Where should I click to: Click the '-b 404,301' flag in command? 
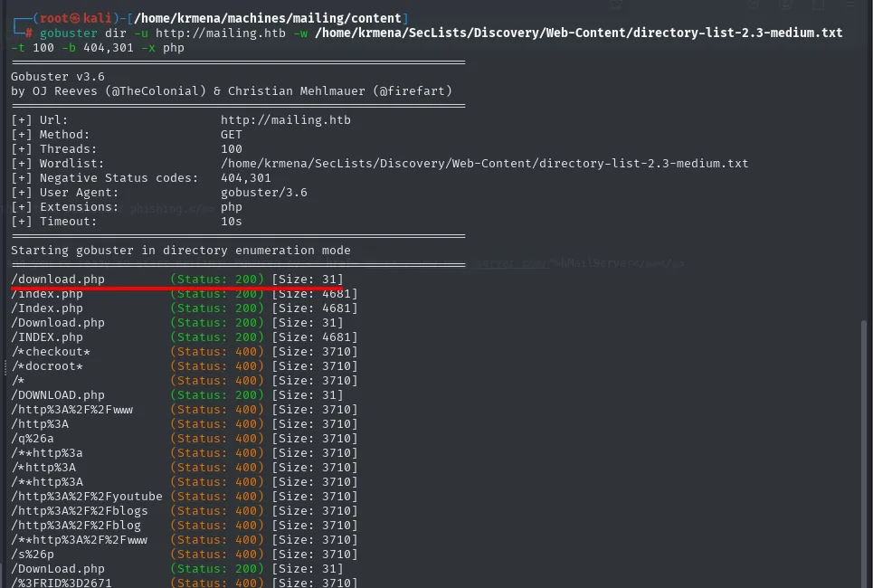[98, 47]
